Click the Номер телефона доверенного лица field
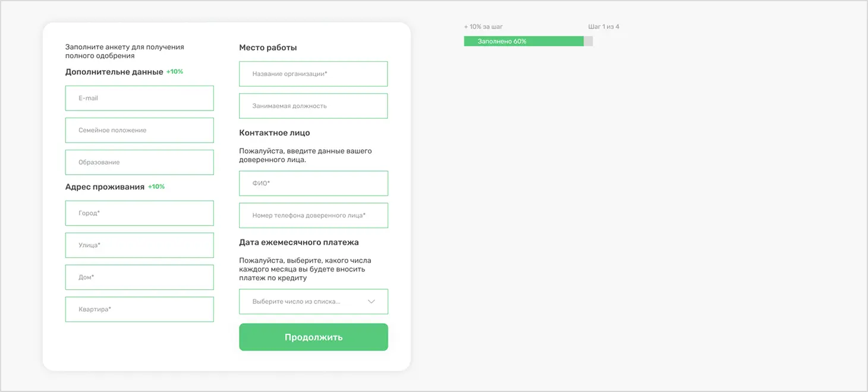The width and height of the screenshot is (868, 392). pos(313,216)
